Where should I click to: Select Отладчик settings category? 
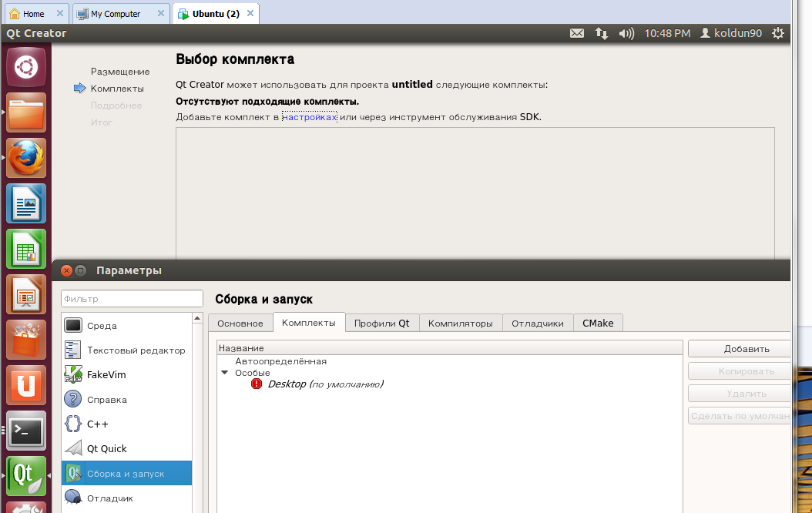(127, 498)
